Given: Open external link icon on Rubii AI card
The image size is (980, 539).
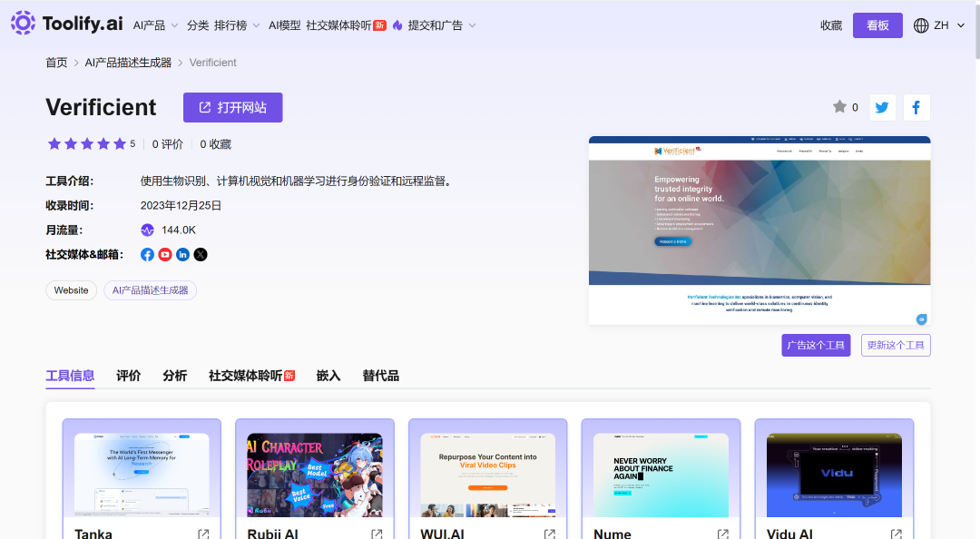Looking at the screenshot, I should click(x=377, y=534).
